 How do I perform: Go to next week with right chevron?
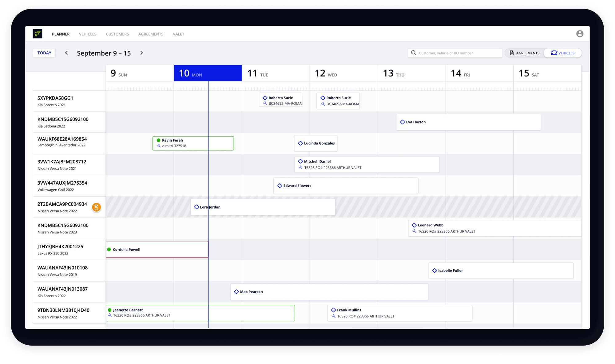click(141, 53)
